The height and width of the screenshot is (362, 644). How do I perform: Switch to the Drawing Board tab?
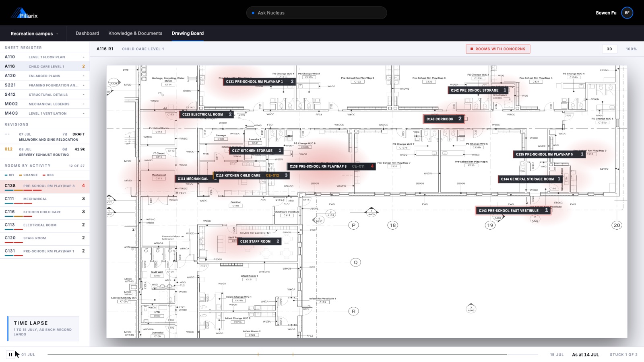188,33
